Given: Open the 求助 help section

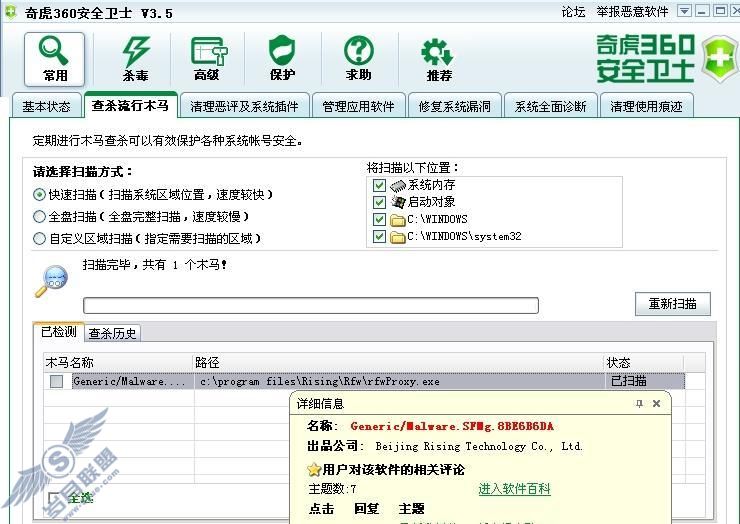Looking at the screenshot, I should 359,59.
